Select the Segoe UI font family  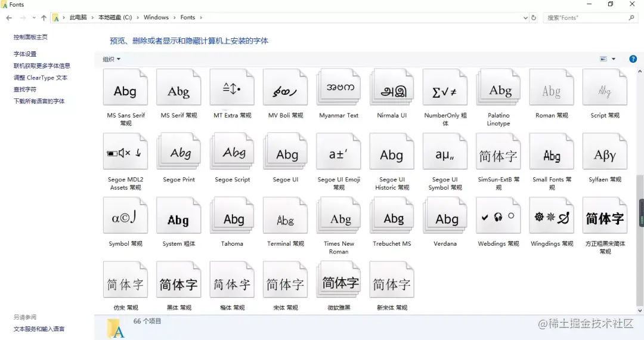(285, 151)
